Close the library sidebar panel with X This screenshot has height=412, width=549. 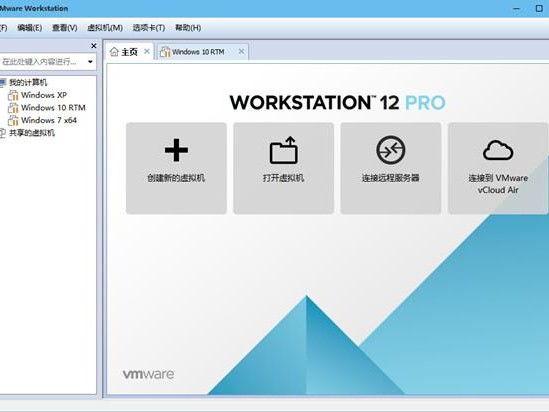(93, 46)
